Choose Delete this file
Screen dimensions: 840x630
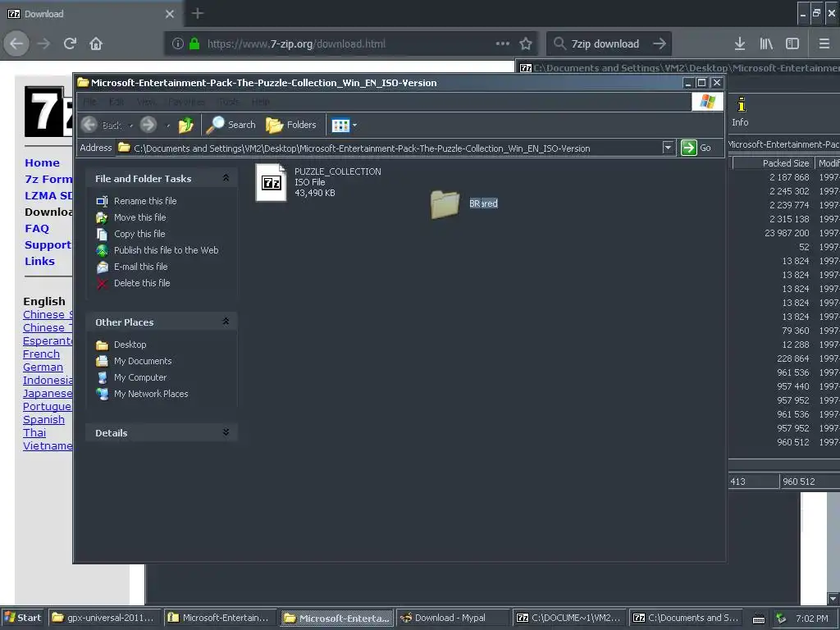142,283
